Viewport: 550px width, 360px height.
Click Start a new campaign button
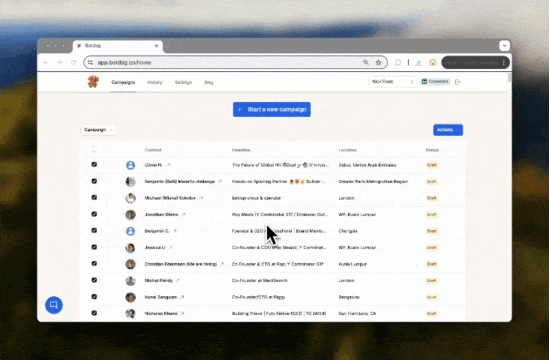pyautogui.click(x=272, y=109)
